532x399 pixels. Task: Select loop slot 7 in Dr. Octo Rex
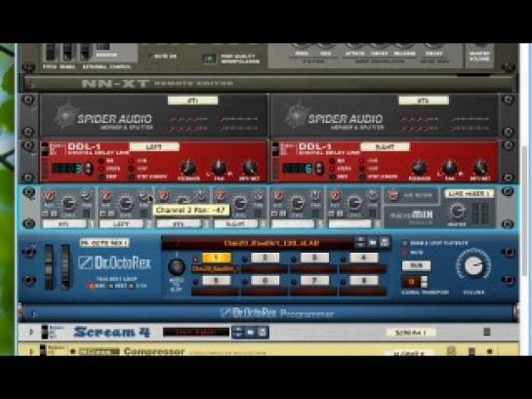[314, 281]
